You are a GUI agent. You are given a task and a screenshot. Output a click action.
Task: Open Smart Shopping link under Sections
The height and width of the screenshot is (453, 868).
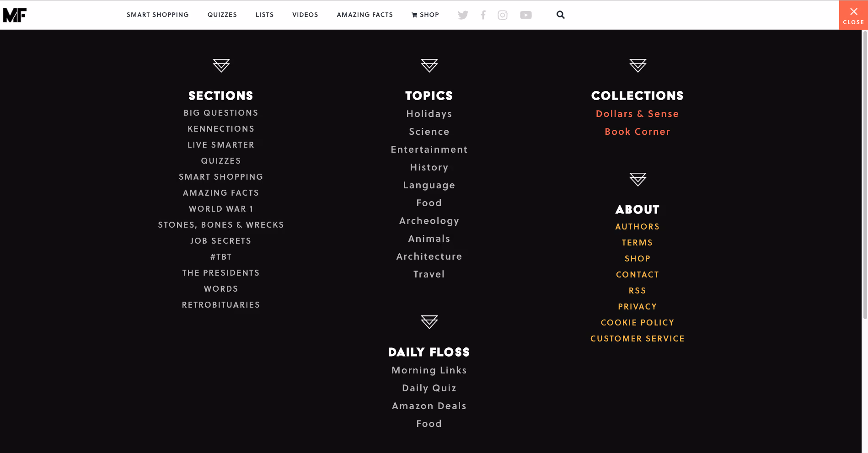[x=221, y=177]
